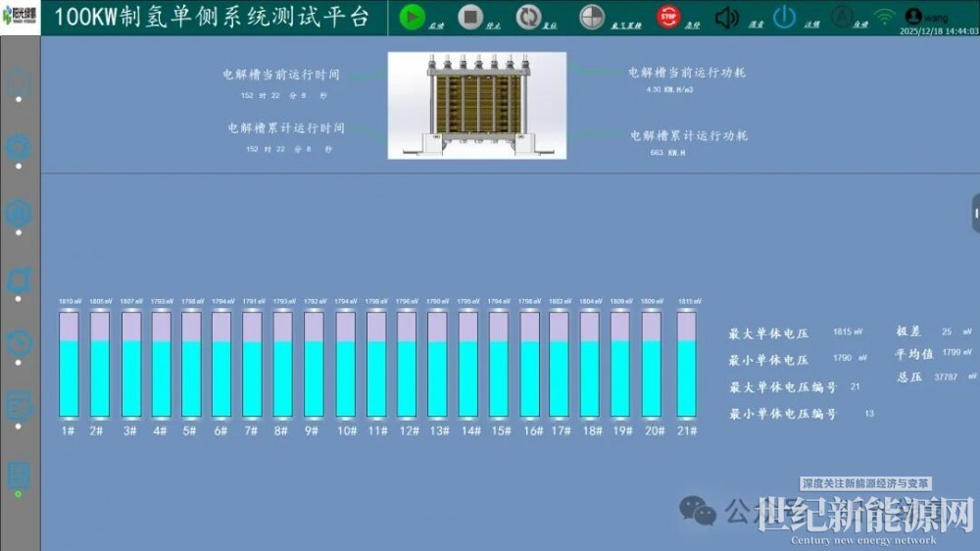Select the bottom sidebar icon with green dot
The height and width of the screenshot is (551, 980).
click(19, 476)
